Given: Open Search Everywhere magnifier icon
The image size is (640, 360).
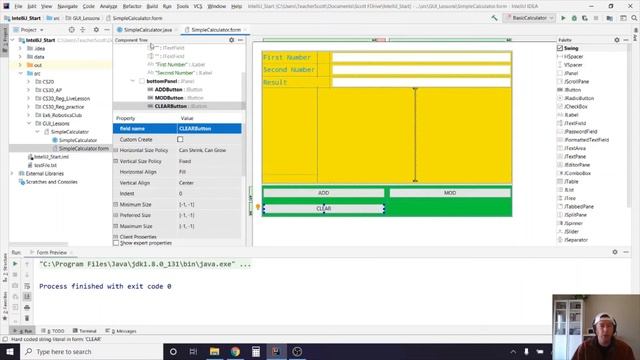Looking at the screenshot, I should [x=634, y=18].
